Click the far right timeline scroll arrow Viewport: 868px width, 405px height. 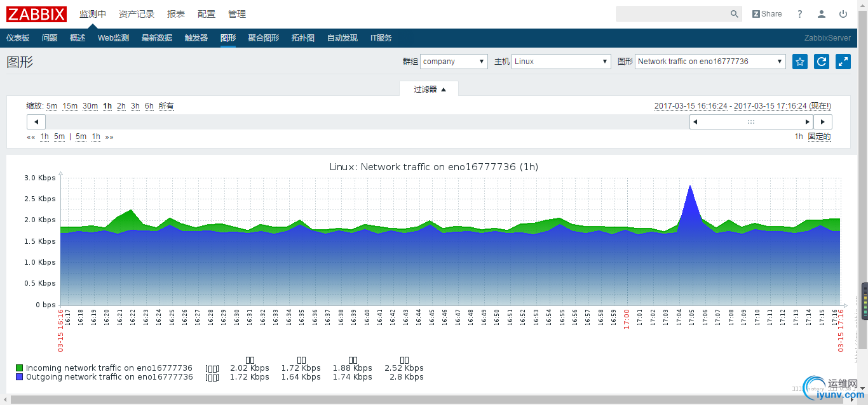[823, 122]
